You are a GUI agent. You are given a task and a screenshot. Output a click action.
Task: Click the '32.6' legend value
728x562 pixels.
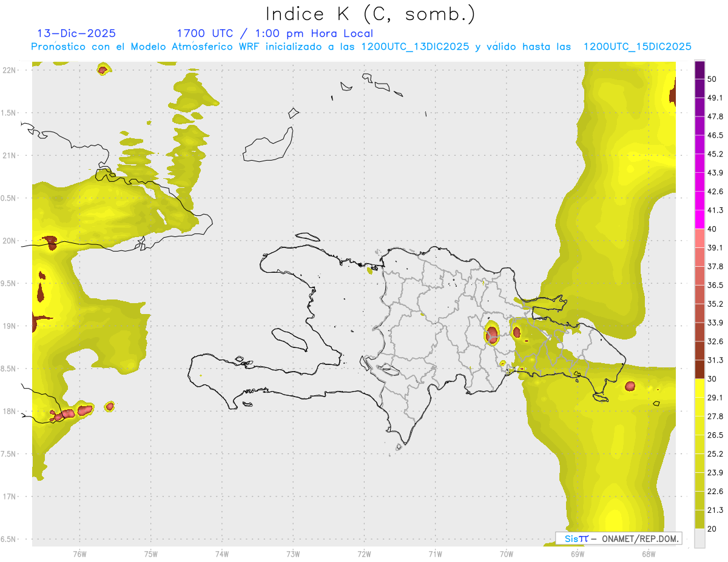715,341
